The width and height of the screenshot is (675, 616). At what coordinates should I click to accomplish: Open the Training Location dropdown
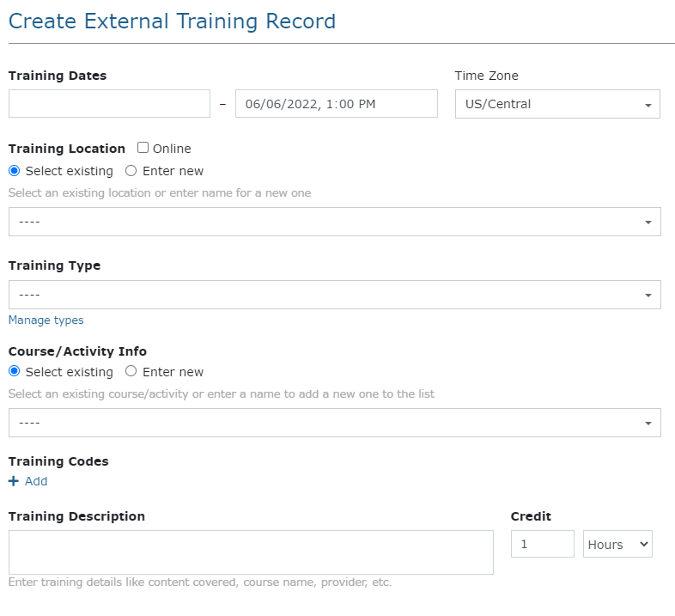coord(334,222)
